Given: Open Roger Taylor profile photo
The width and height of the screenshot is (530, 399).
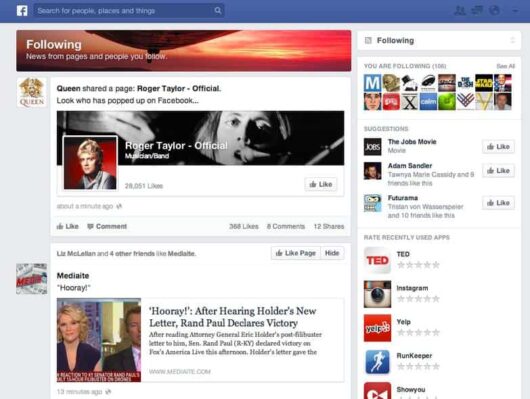Looking at the screenshot, I should (91, 163).
